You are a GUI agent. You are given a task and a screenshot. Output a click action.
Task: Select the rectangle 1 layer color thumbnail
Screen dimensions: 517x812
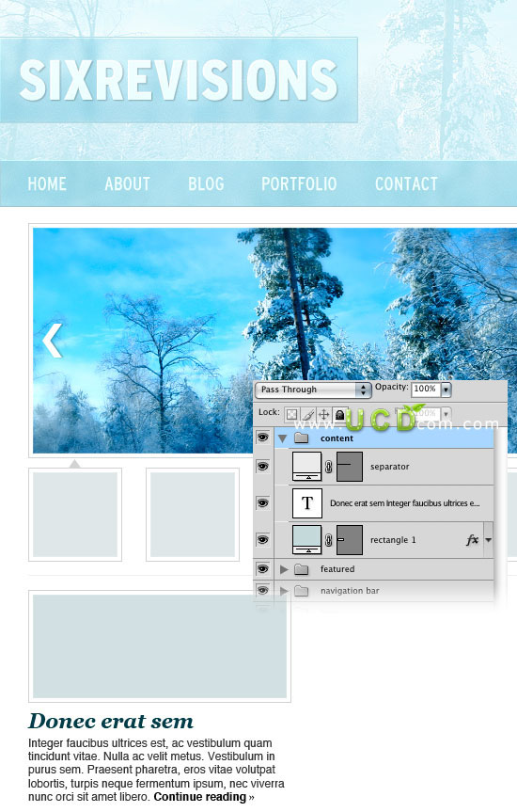tap(306, 539)
